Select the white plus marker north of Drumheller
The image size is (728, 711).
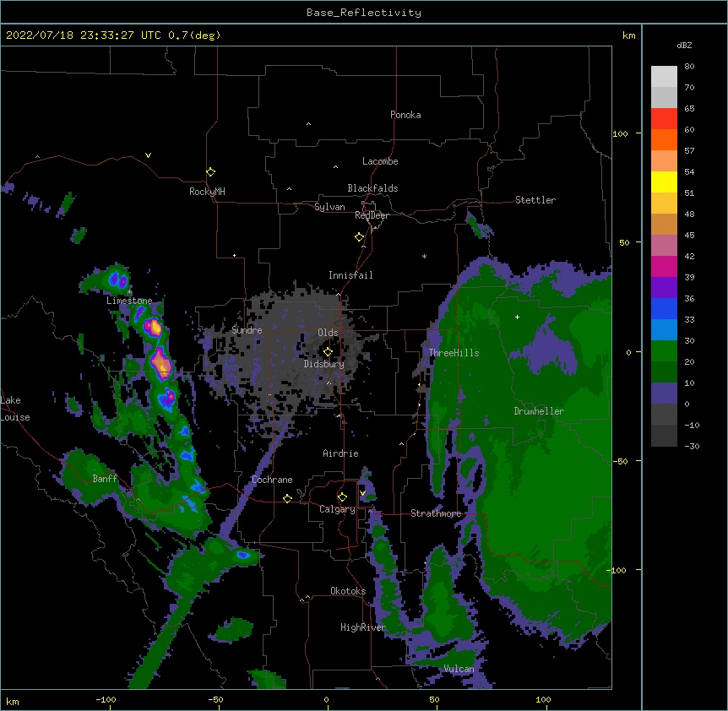click(x=517, y=317)
